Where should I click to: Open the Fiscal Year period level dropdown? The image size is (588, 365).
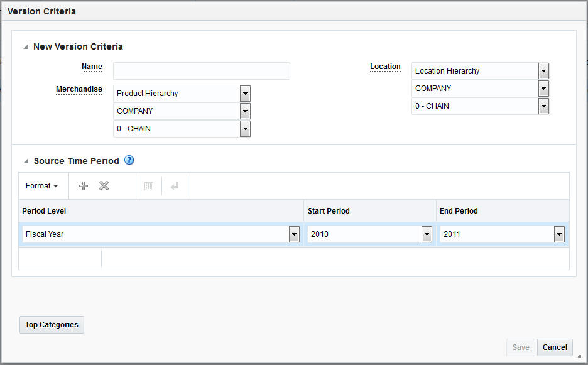click(x=295, y=234)
